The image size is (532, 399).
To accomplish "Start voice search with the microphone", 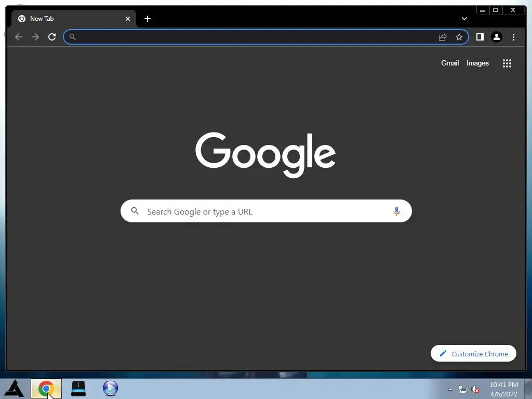I will (396, 211).
